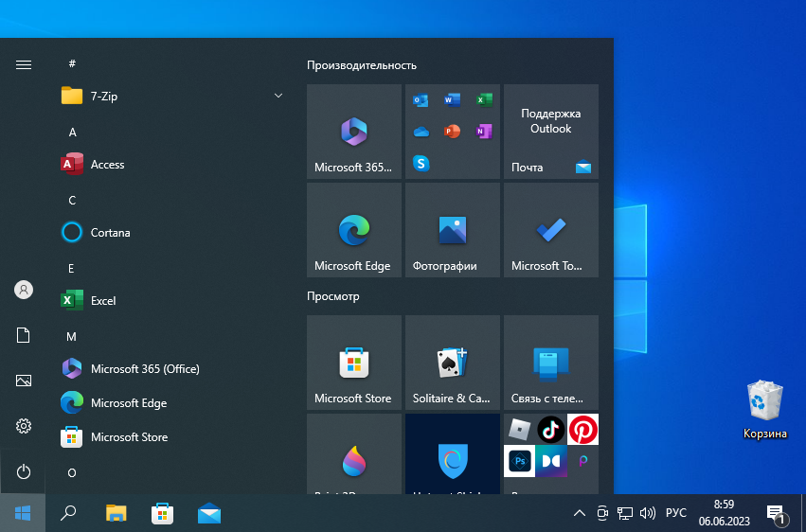Open File Explorer from taskbar
The image size is (806, 532).
(x=116, y=513)
